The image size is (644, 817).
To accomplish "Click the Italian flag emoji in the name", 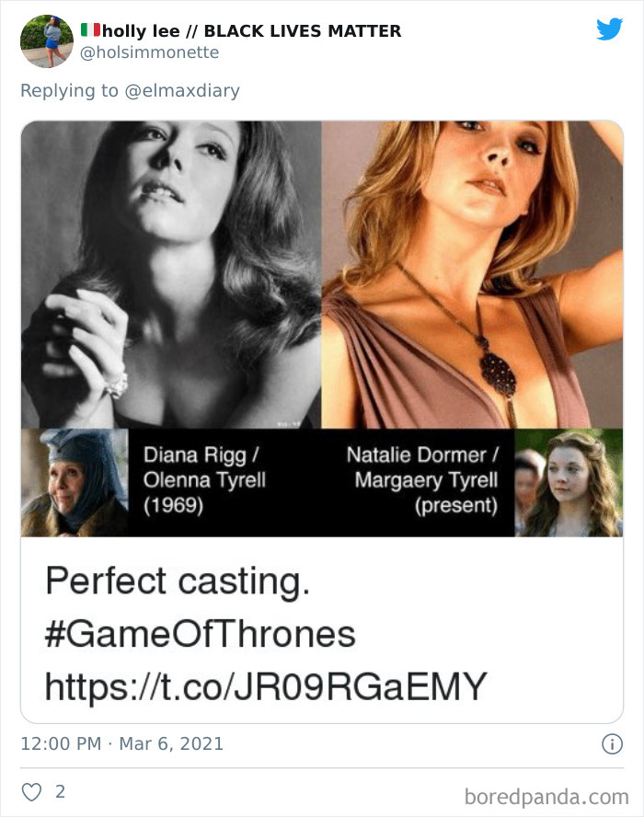I will coord(92,30).
